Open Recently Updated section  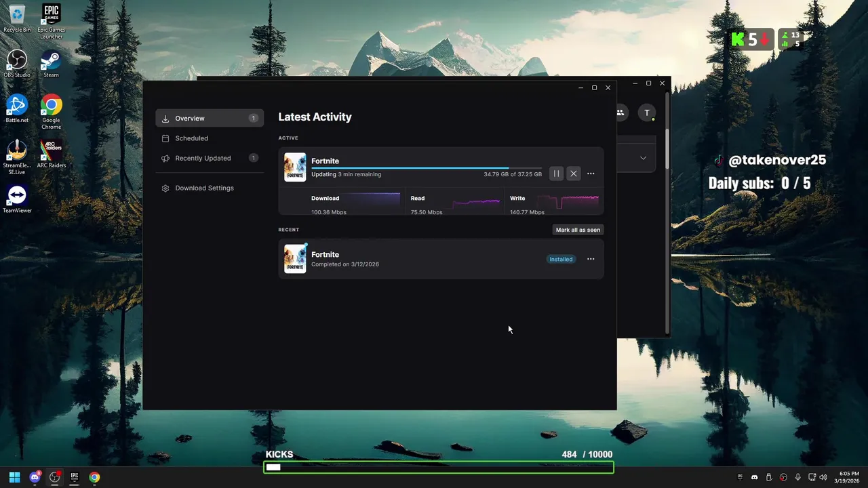(210, 158)
